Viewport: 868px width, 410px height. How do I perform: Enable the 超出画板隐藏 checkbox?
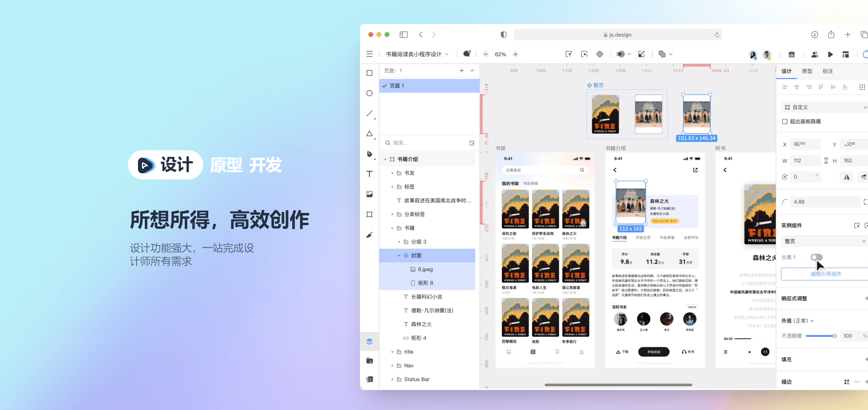pos(785,121)
